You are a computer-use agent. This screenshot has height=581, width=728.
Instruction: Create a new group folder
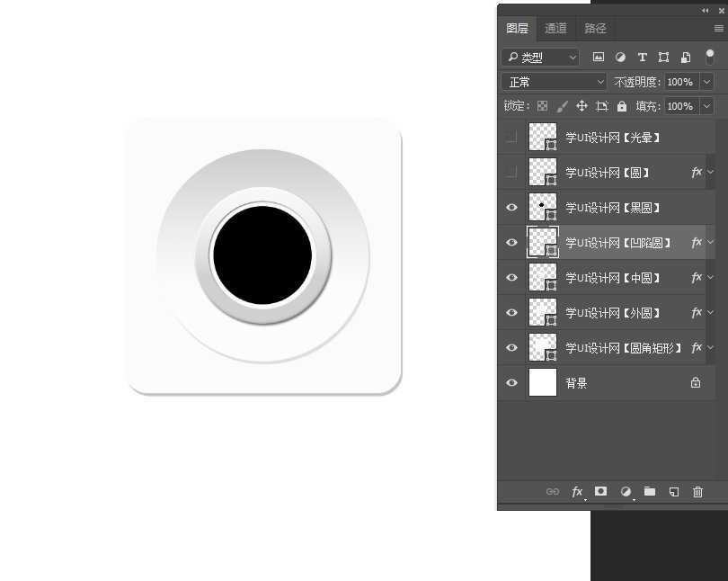pos(649,492)
